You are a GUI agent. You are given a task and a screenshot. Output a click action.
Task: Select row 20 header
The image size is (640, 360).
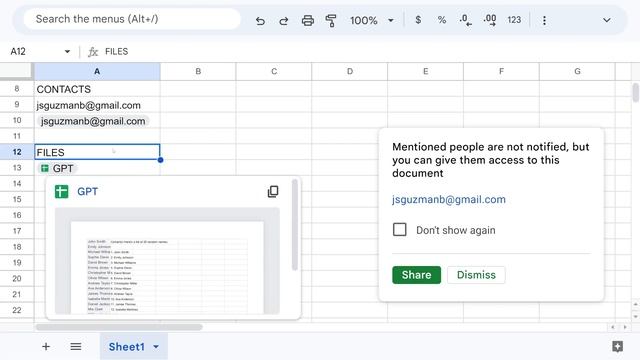coord(17,278)
